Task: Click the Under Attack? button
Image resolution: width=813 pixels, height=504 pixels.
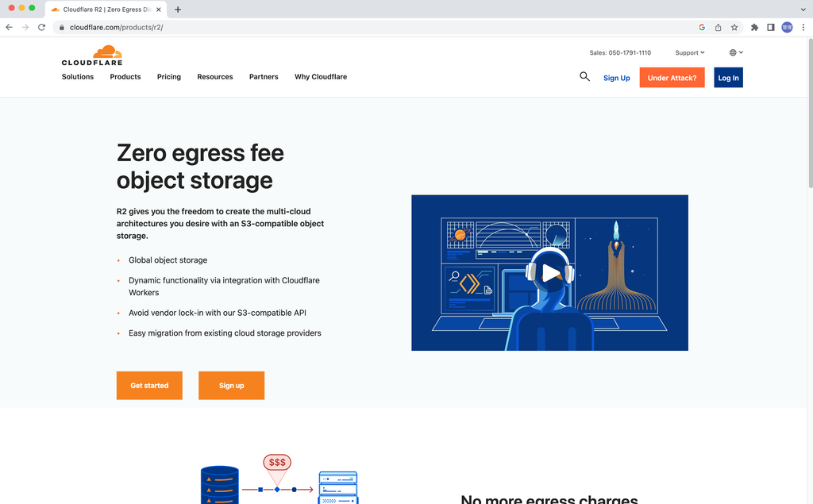Action: (672, 78)
